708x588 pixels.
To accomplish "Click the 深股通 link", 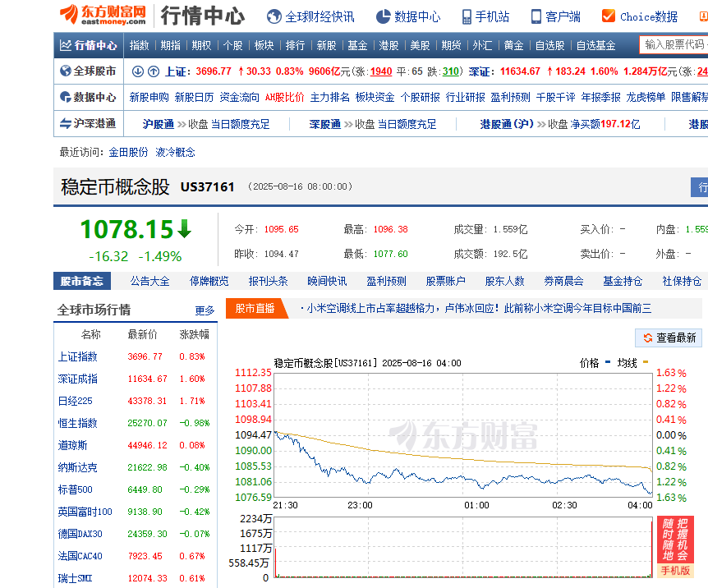I will click(x=324, y=124).
